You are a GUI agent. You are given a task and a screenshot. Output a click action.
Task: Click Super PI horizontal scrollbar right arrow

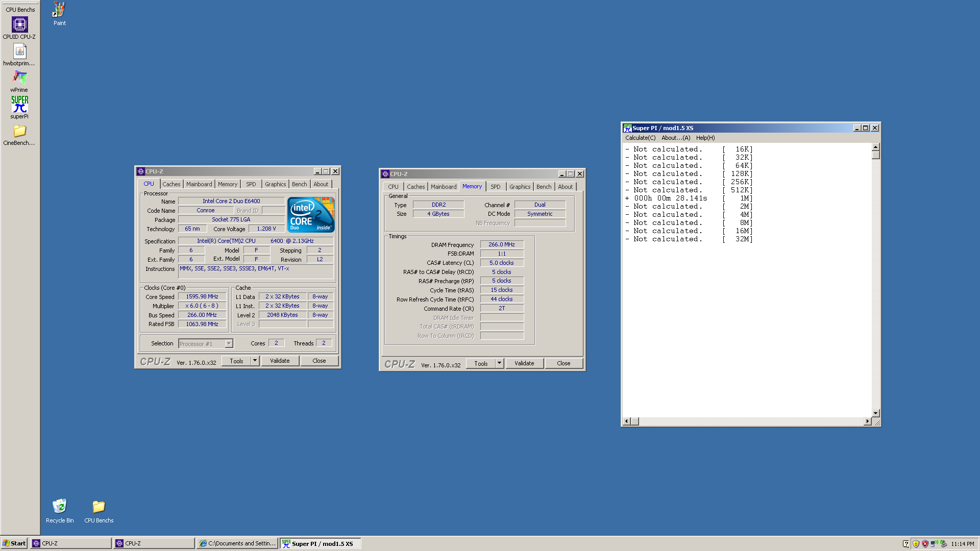click(867, 421)
